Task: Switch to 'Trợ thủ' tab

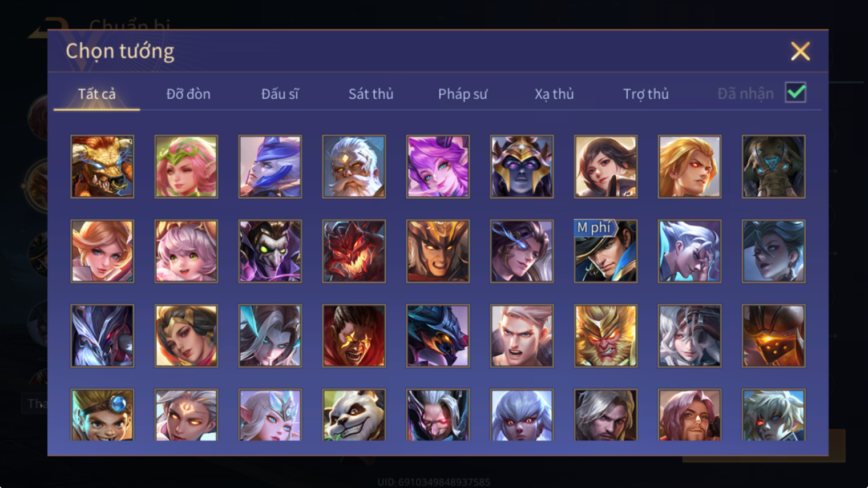Action: click(x=645, y=94)
